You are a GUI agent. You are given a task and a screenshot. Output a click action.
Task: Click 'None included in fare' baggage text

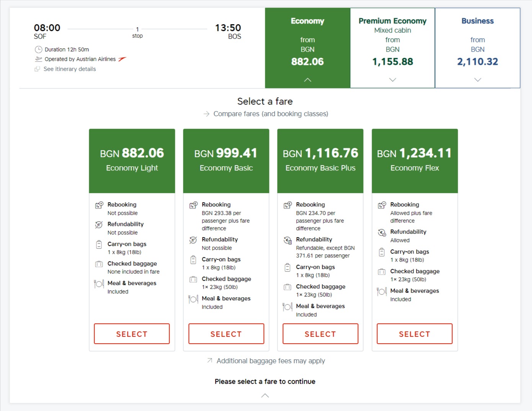pos(134,272)
